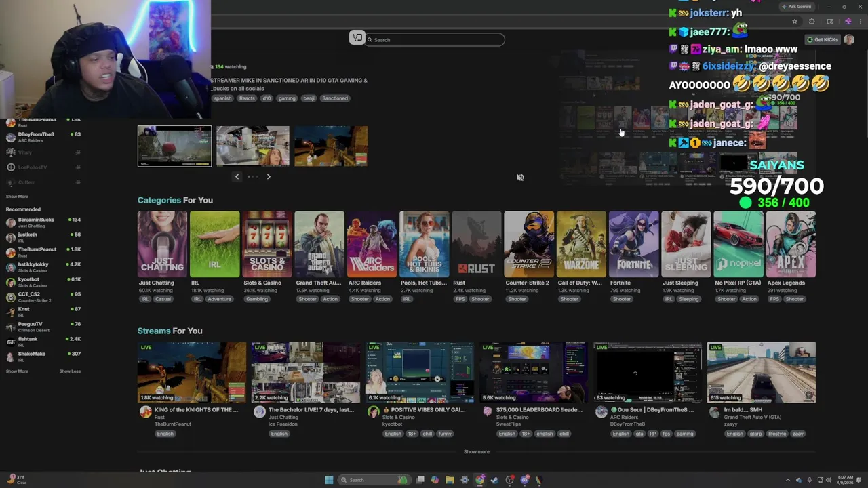Image resolution: width=868 pixels, height=488 pixels.
Task: Click the 'spanish' tag on featured stream
Action: coord(222,98)
